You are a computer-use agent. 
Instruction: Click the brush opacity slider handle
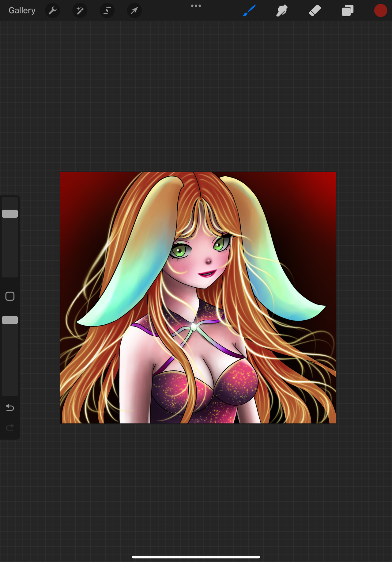click(10, 320)
